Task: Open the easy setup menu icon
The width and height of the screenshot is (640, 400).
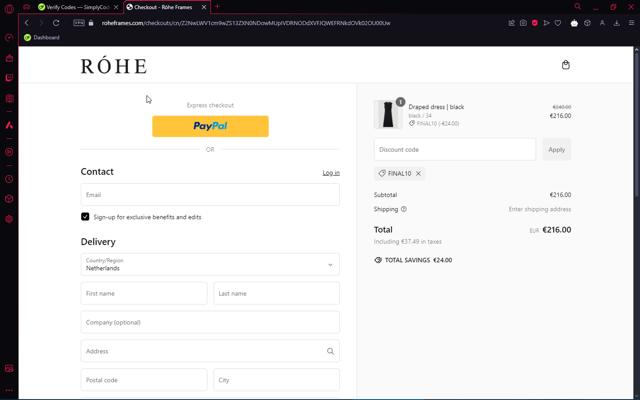Action: [631, 23]
